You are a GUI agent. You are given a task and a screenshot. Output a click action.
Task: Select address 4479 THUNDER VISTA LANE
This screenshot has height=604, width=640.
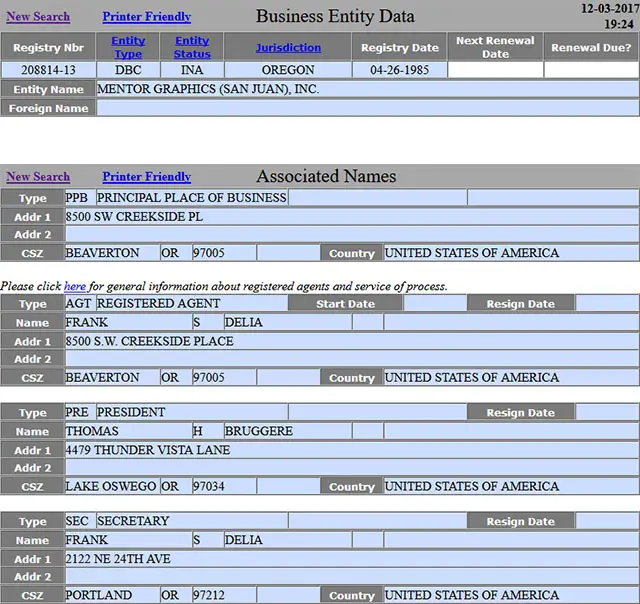pyautogui.click(x=148, y=450)
